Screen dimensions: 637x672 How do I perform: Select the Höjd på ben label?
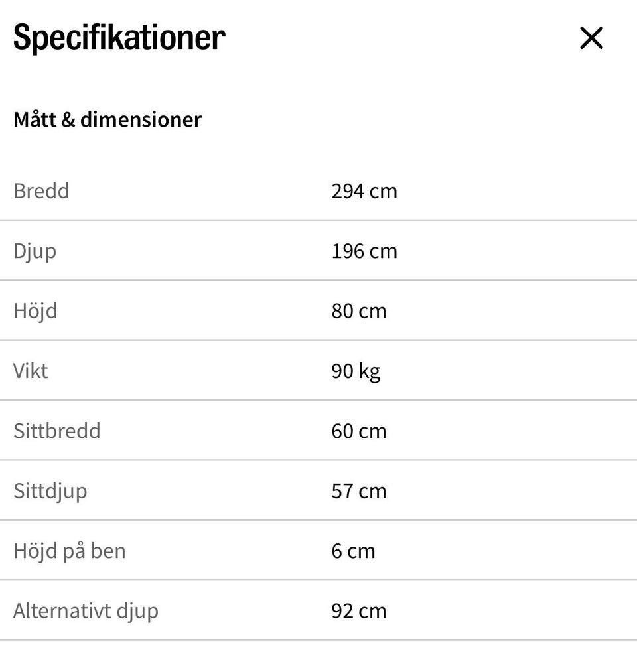pos(70,551)
